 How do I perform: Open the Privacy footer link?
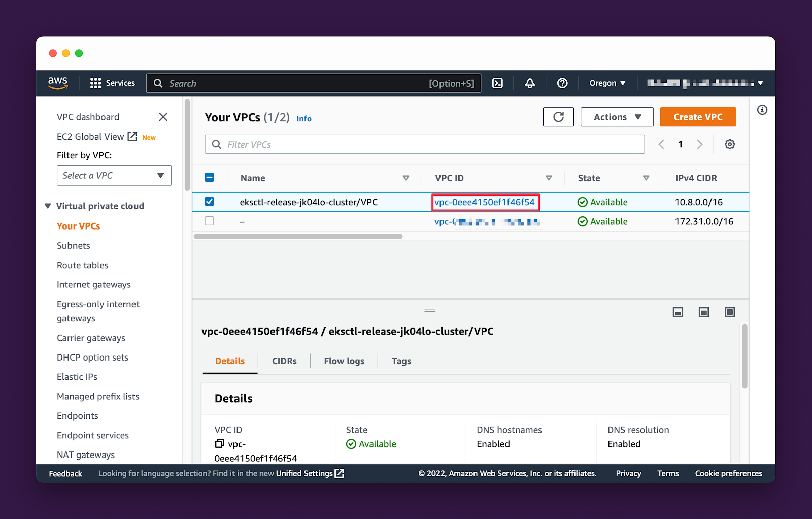click(628, 474)
